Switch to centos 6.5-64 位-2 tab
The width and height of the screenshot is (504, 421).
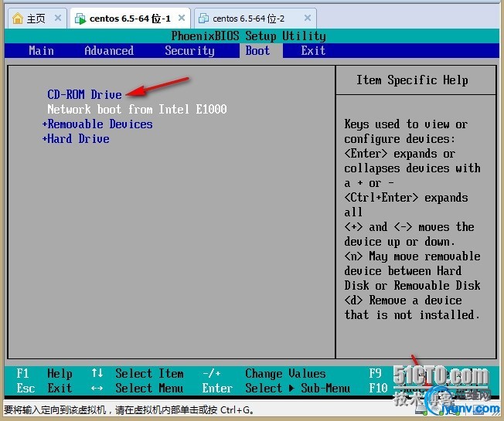[255, 19]
